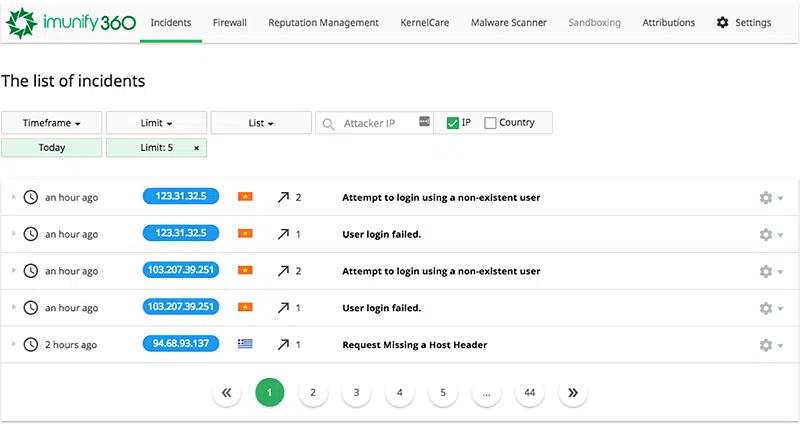Viewport: 800px width, 424px height.
Task: Click the 94.68.93.137 IP badge
Action: [x=181, y=344]
